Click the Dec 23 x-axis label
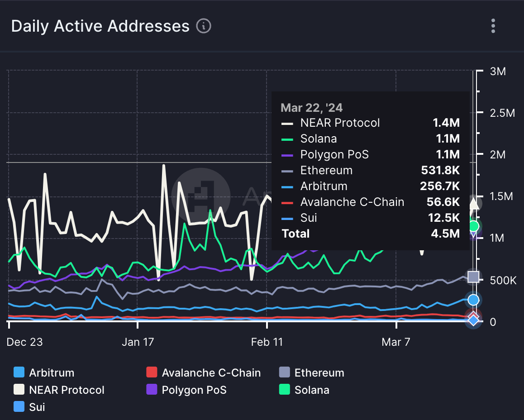524x420 pixels. [x=25, y=342]
